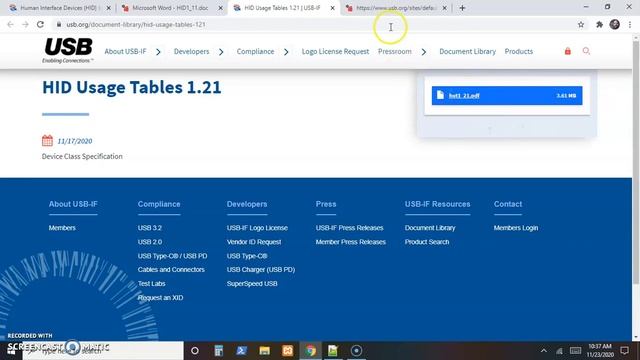Open USB 3.2 footer link
The height and width of the screenshot is (360, 640).
[x=150, y=228]
